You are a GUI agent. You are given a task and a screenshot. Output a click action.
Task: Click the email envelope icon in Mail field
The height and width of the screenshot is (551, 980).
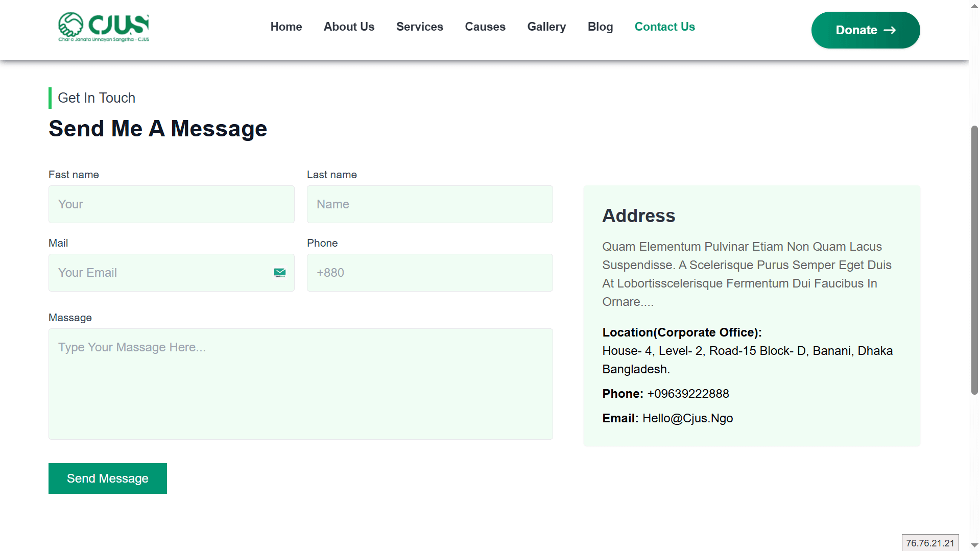(279, 273)
